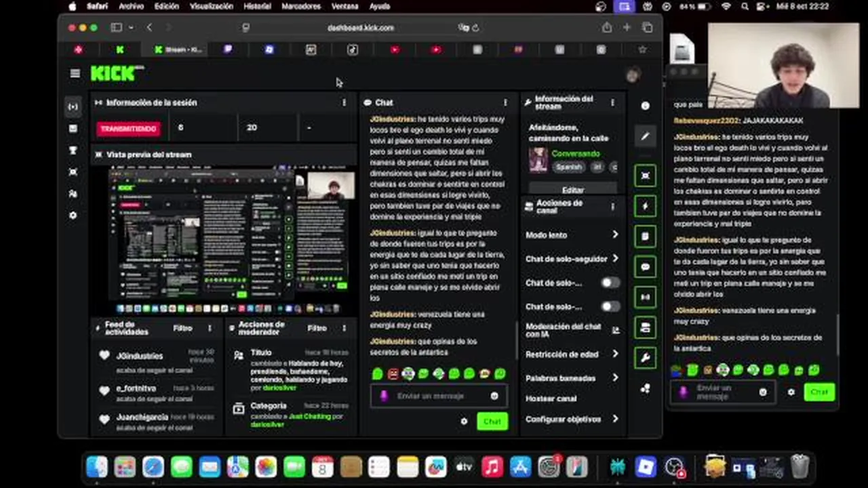Switch to the Stream - Kick tab

pos(179,49)
